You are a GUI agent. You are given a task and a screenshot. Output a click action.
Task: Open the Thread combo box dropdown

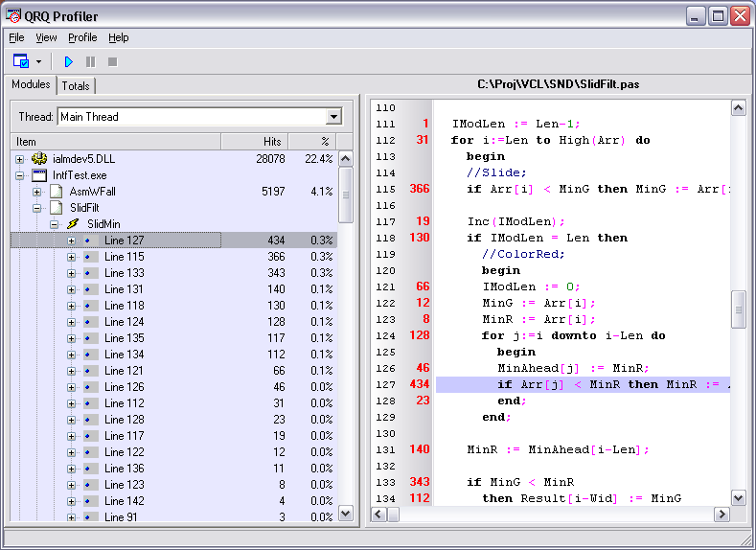pos(333,117)
